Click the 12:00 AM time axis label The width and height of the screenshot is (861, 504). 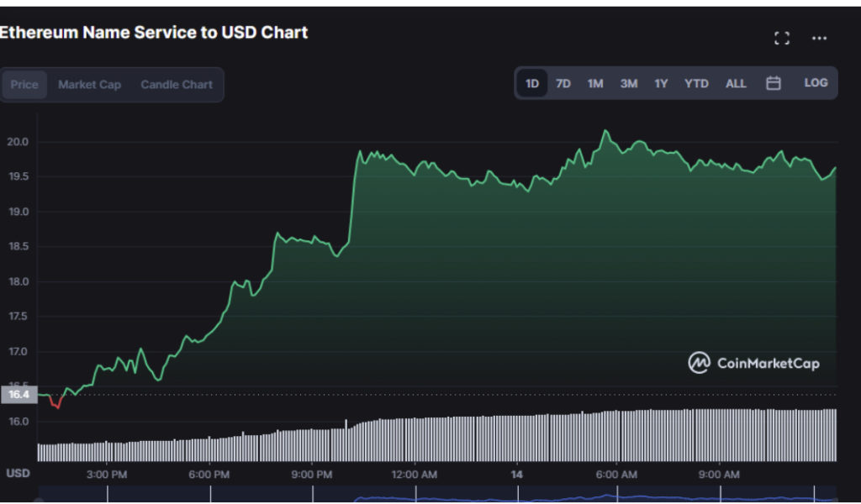point(414,475)
